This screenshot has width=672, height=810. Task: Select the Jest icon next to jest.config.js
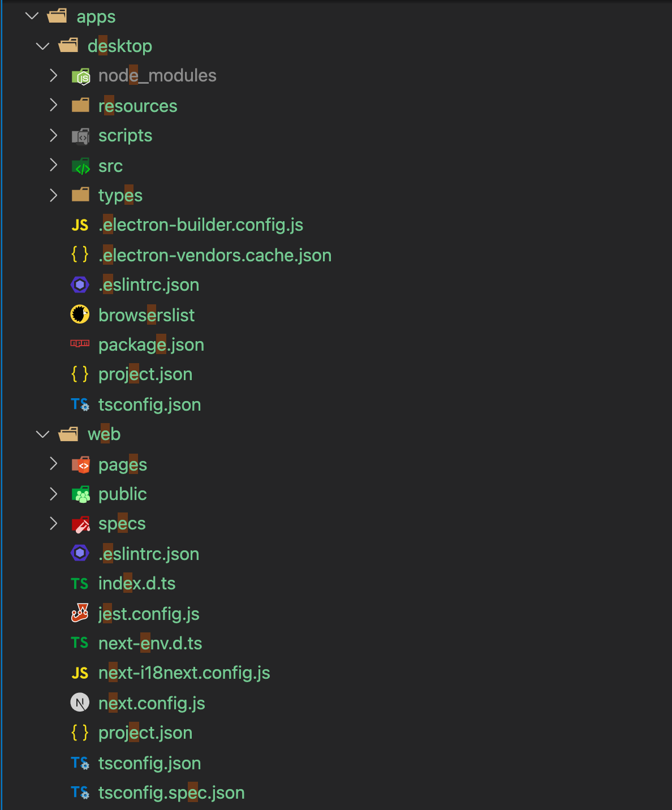[x=80, y=613]
